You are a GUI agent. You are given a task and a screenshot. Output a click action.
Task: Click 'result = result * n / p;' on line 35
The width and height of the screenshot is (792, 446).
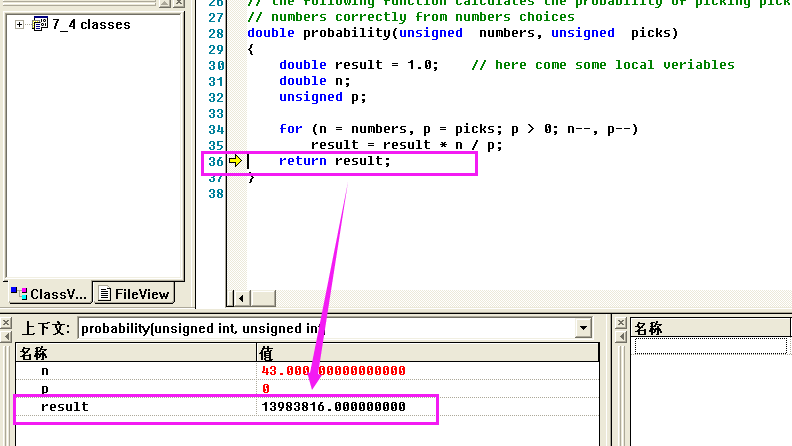click(x=407, y=145)
